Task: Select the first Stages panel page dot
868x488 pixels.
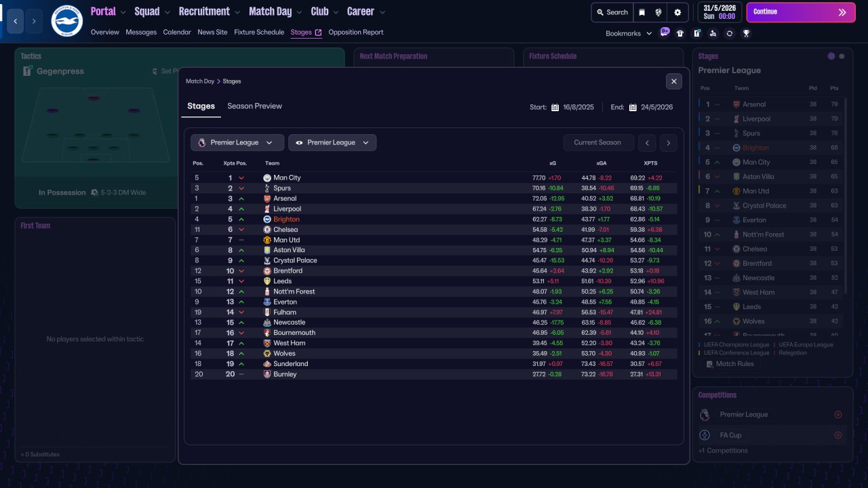Action: click(831, 56)
